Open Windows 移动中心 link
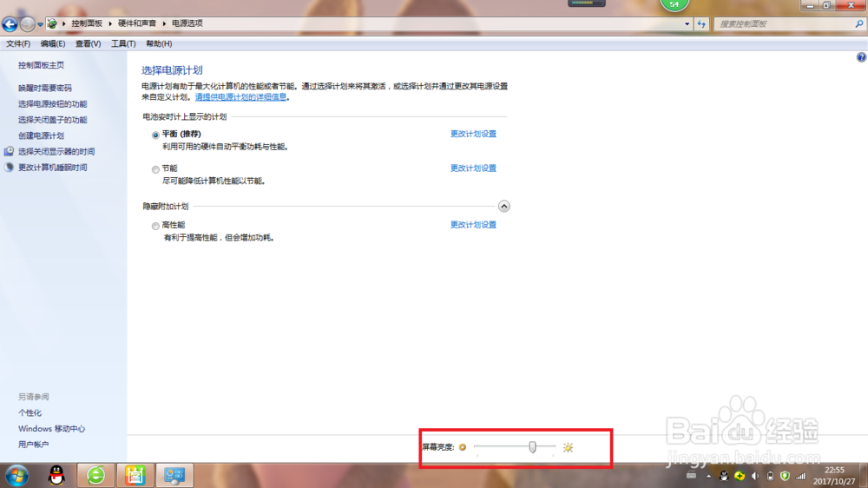The width and height of the screenshot is (868, 488). coord(51,429)
